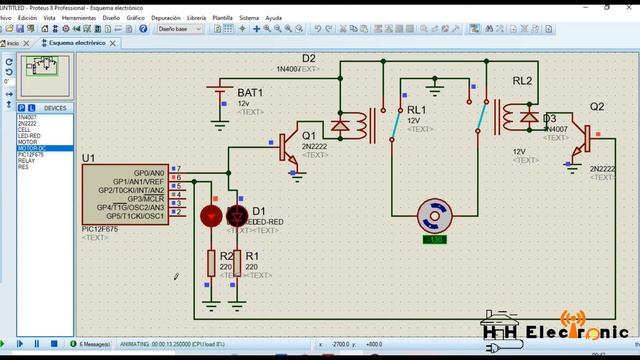Open the Diseño base dropdown

pos(180,29)
